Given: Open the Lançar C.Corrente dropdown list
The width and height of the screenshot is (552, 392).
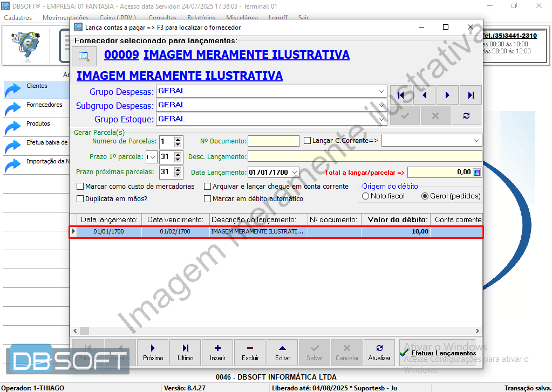Looking at the screenshot, I should (x=477, y=140).
